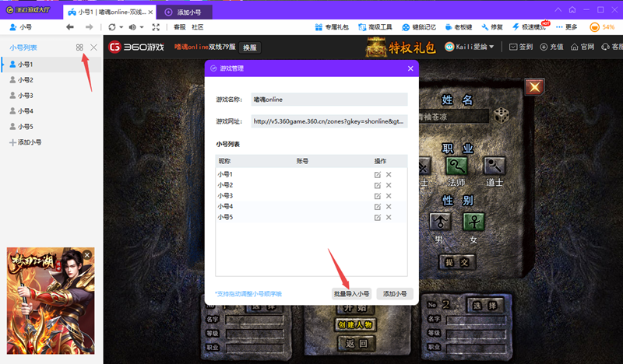Viewport: 623px width, 364px height.
Task: Choose the 道士 taoist class icon
Action: (x=495, y=166)
